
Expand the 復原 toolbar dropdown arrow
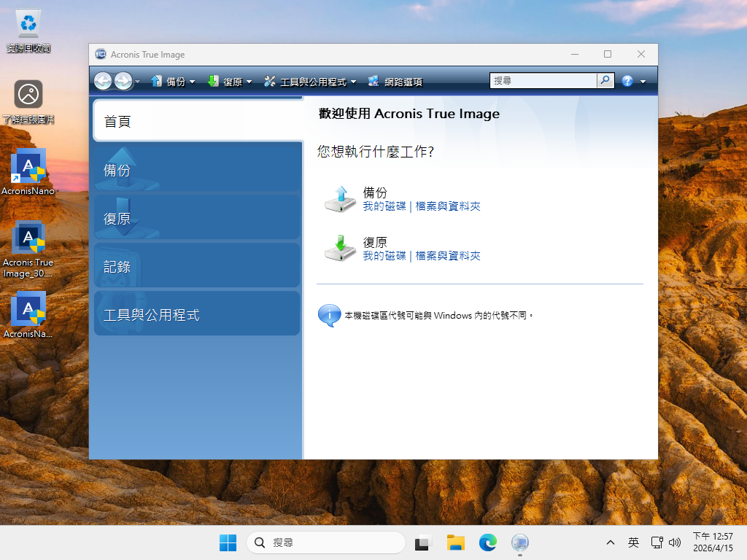pos(249,82)
